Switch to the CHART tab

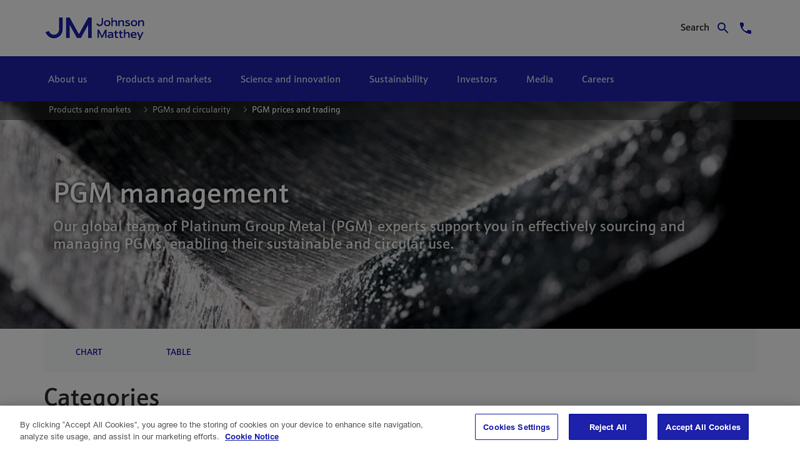89,352
